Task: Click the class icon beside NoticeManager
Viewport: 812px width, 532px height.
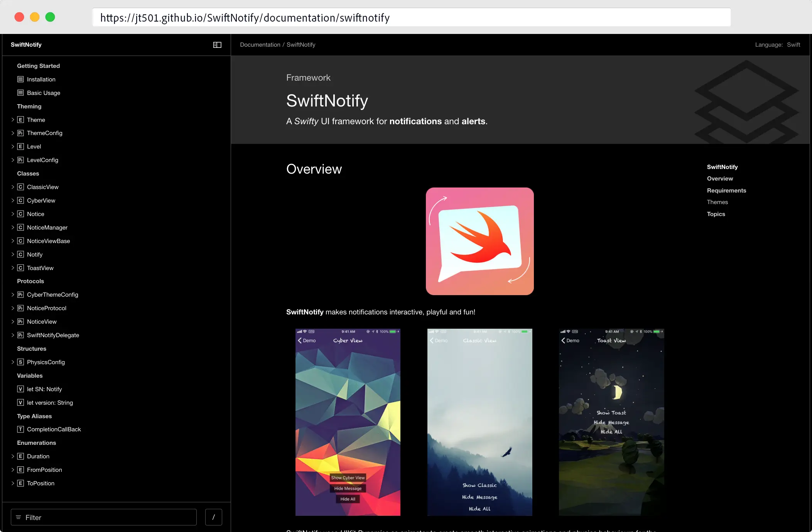Action: tap(20, 227)
